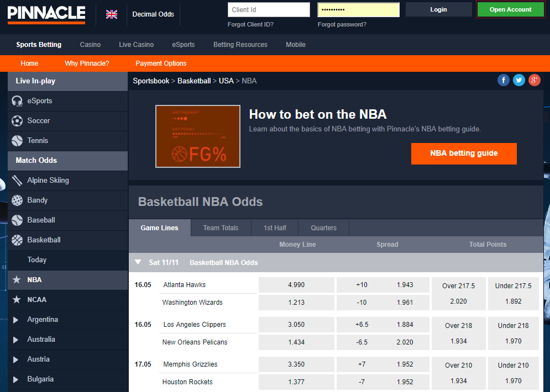Click the green Open Account button
Viewport: 550px width, 392px height.
[510, 9]
